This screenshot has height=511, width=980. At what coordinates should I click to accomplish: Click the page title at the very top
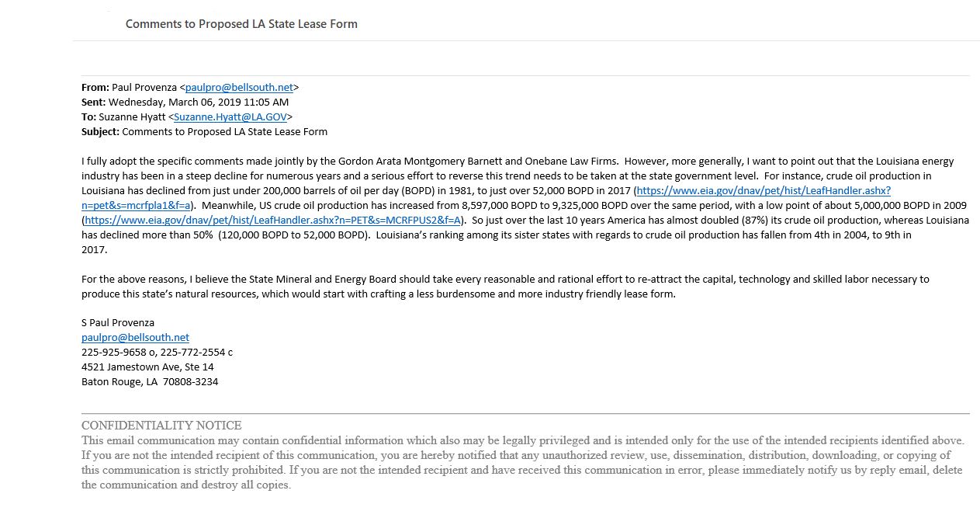[x=241, y=24]
